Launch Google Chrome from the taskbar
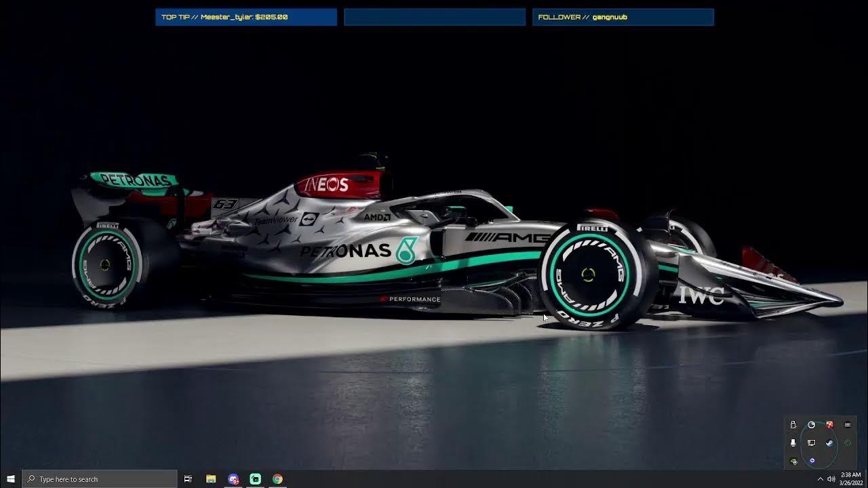Screen dimensions: 868x488 pos(277,479)
